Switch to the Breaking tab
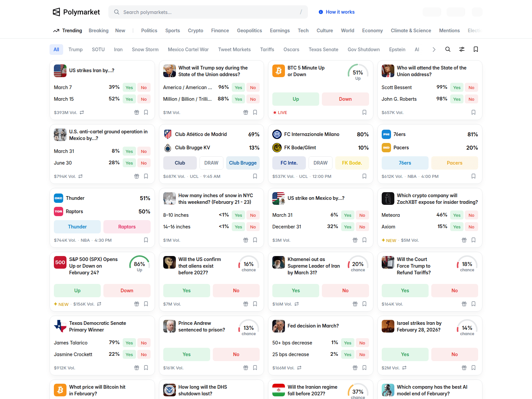The height and width of the screenshot is (399, 532). [x=98, y=31]
